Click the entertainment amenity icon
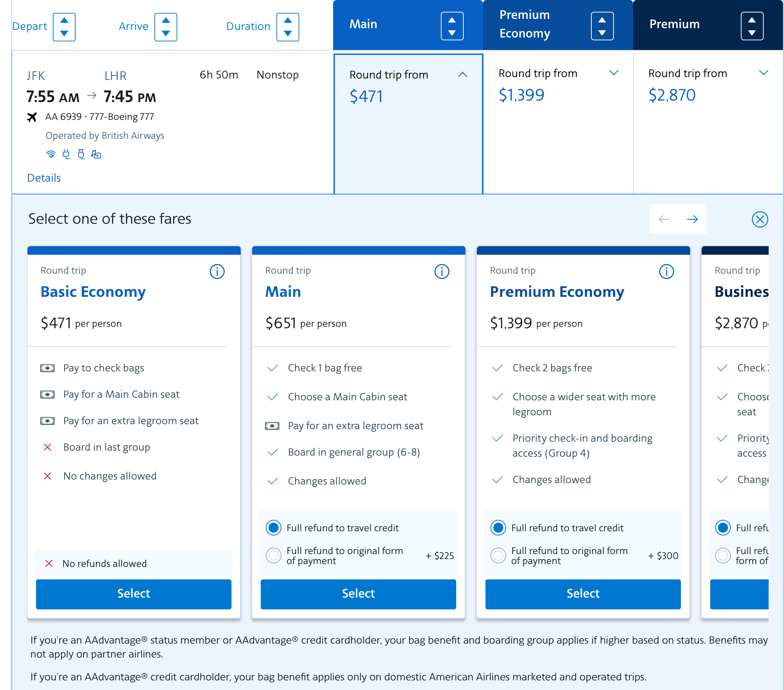The width and height of the screenshot is (784, 690). coord(96,154)
